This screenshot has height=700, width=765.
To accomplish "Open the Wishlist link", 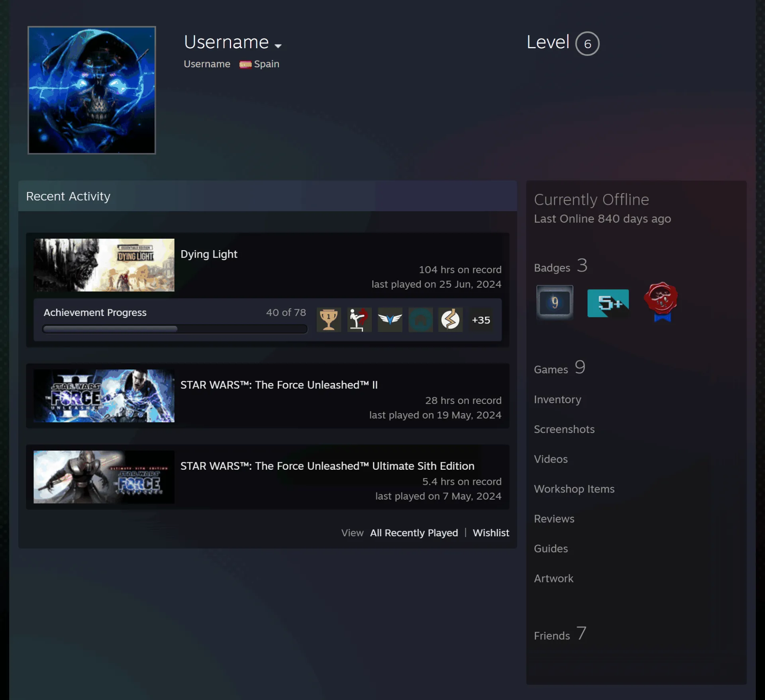I will pyautogui.click(x=491, y=533).
